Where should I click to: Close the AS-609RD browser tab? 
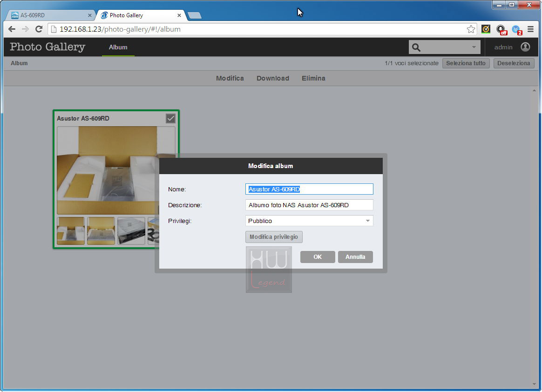point(89,15)
